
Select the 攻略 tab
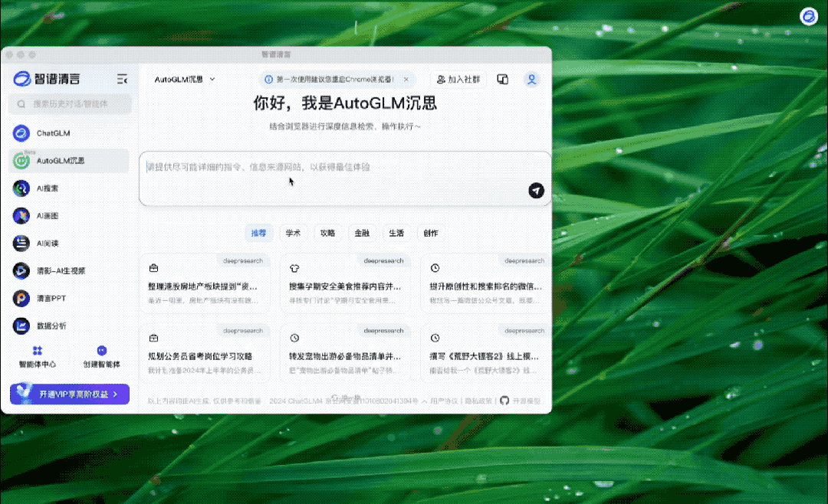tap(327, 233)
